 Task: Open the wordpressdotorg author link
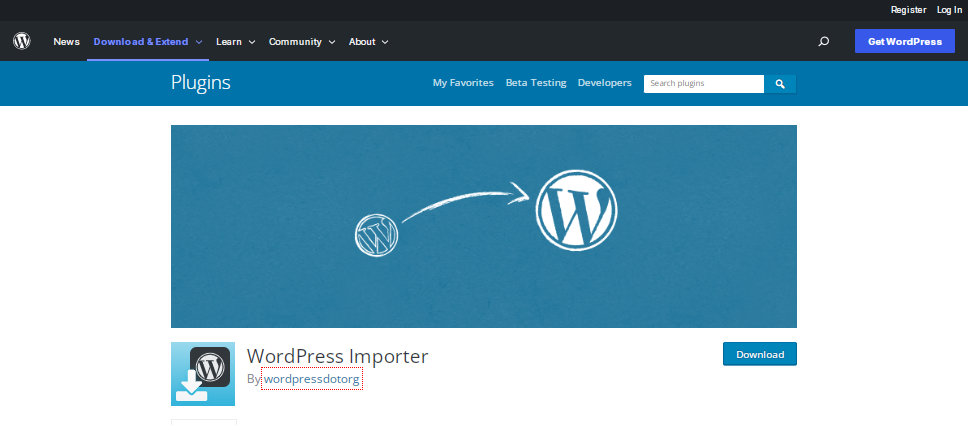pos(311,380)
